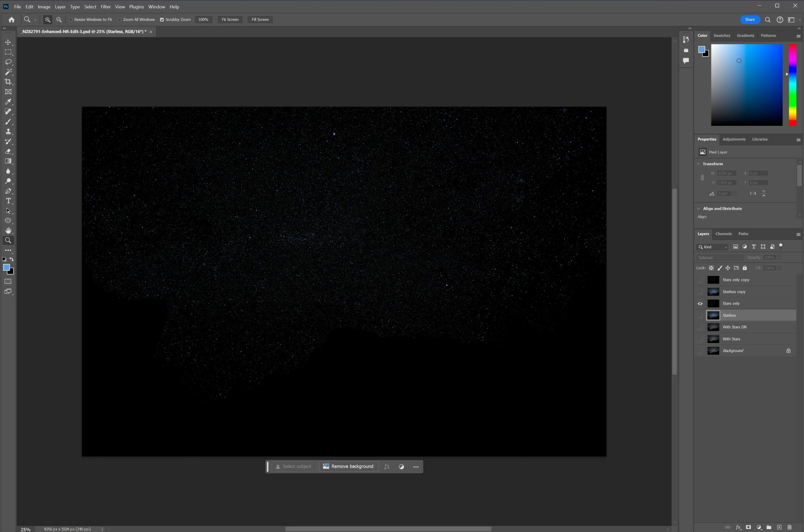Screen dimensions: 804x532
Task: Click the 100% zoom button
Action: coord(203,20)
